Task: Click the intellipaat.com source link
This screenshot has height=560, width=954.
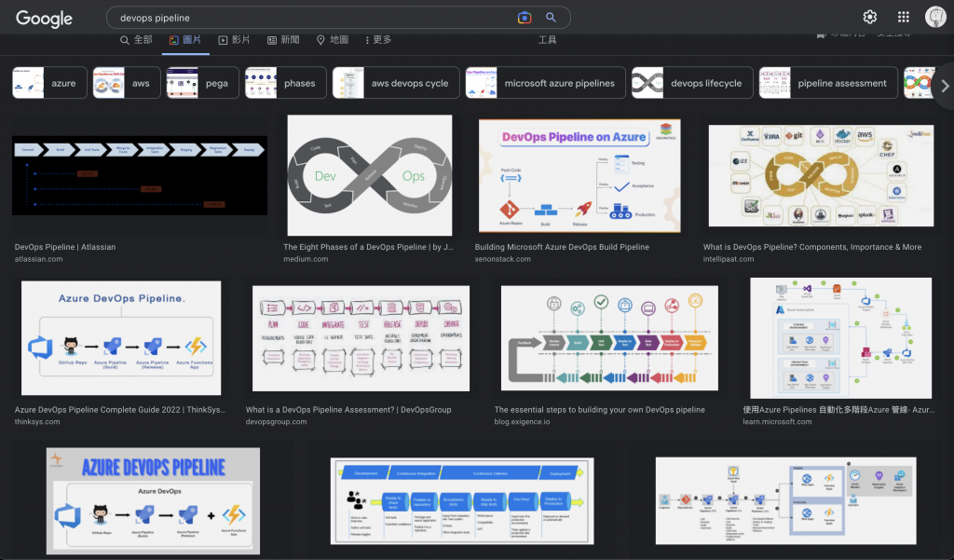Action: coord(729,259)
